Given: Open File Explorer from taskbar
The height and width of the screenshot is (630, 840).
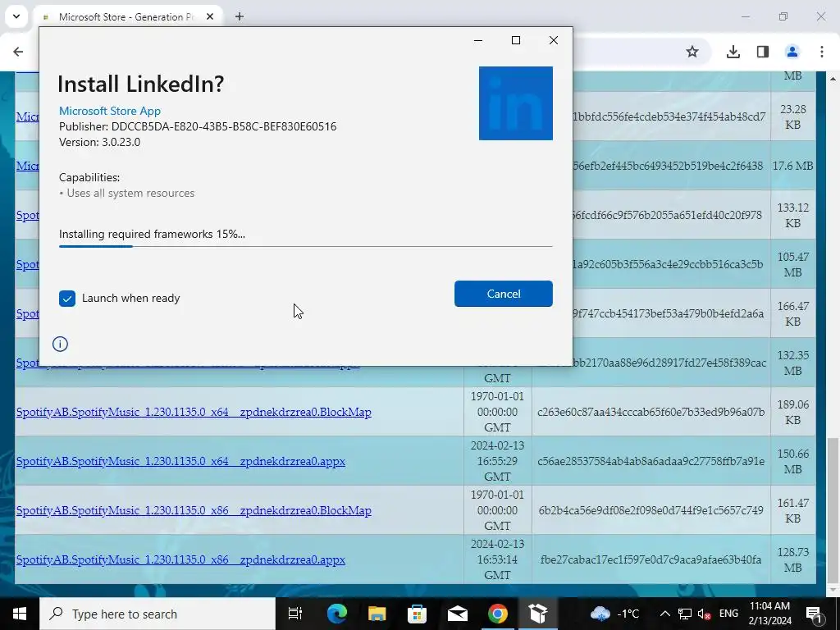Looking at the screenshot, I should tap(377, 614).
